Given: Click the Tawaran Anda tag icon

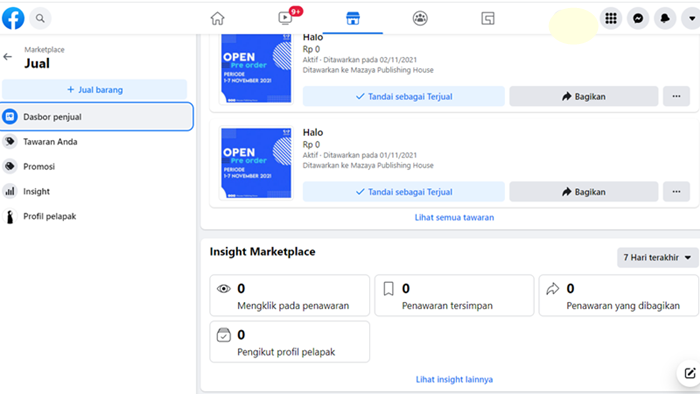Looking at the screenshot, I should click(x=10, y=141).
